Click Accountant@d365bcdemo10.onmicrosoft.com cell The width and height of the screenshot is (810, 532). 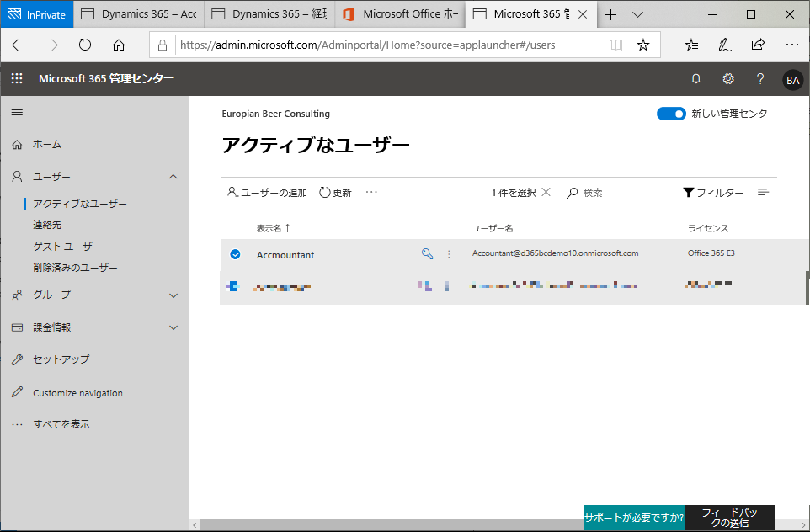pyautogui.click(x=556, y=253)
